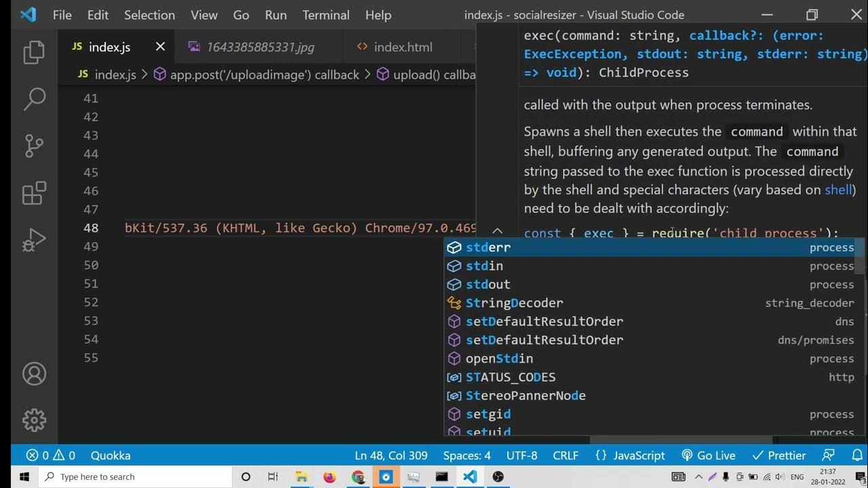Toggle Prettier formatter status item
The height and width of the screenshot is (488, 868).
pyautogui.click(x=778, y=455)
